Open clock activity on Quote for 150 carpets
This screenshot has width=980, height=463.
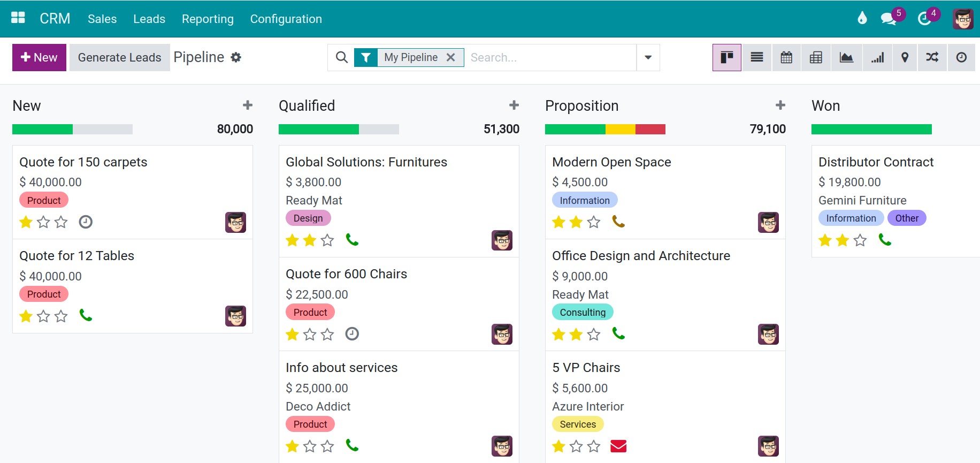pyautogui.click(x=86, y=222)
